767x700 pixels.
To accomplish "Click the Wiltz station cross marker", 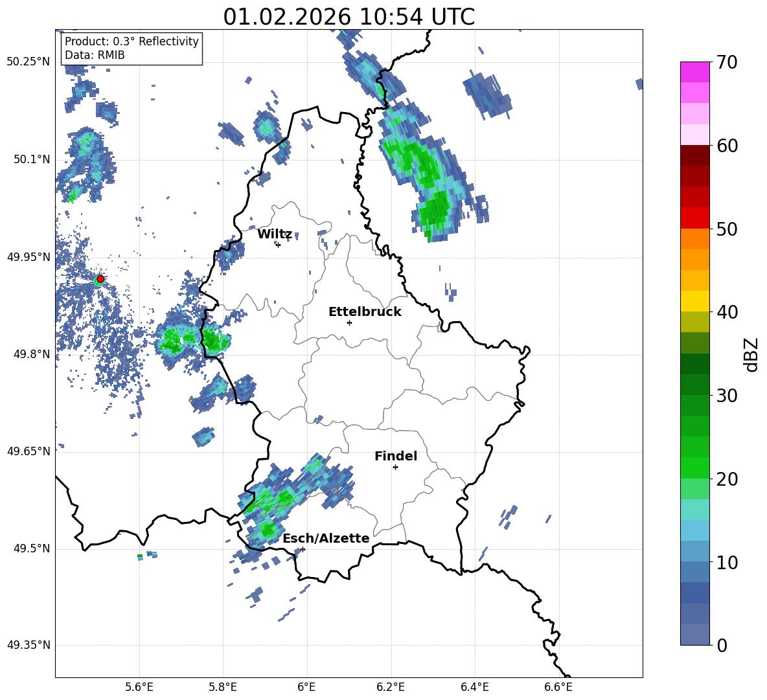I will (279, 245).
